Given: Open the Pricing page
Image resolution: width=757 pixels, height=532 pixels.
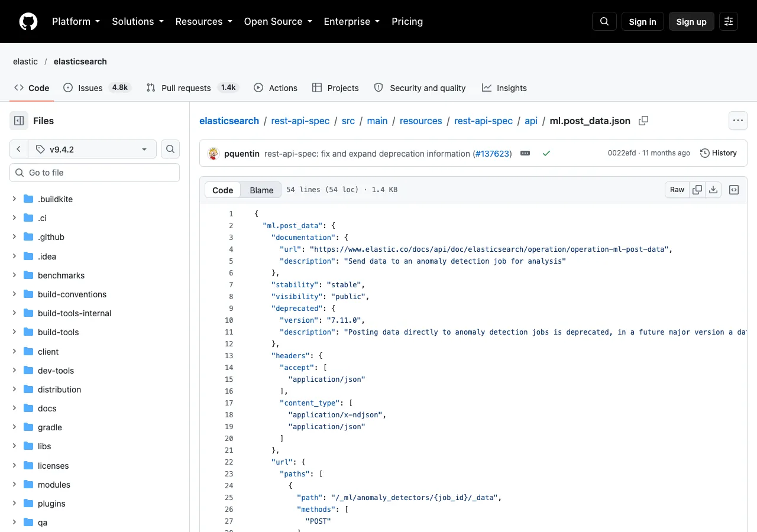Looking at the screenshot, I should click(x=407, y=21).
